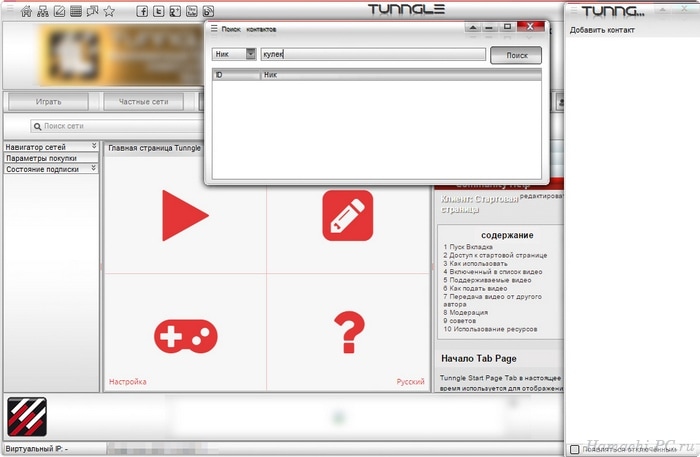Screen dimensions: 700x457
Task: Click the red play triangle tile
Action: coord(185,216)
